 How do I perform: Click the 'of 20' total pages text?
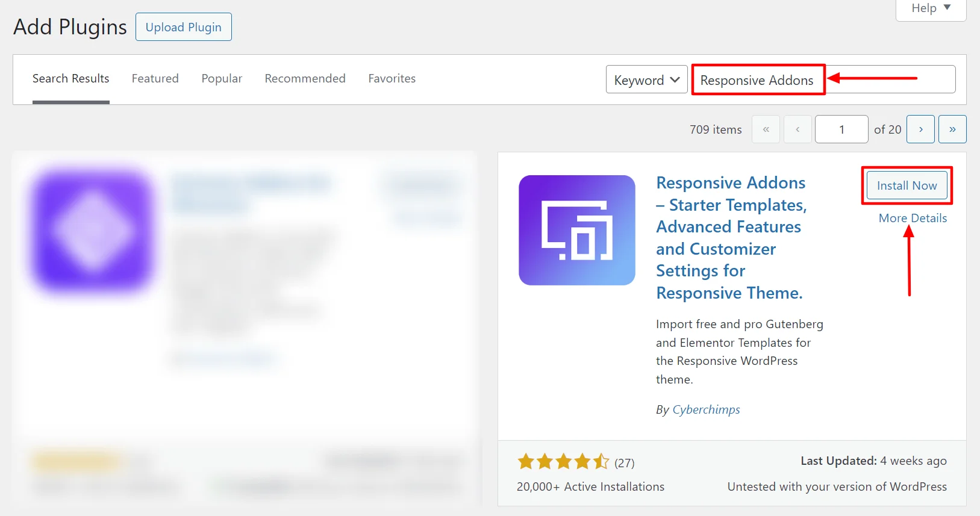click(888, 129)
